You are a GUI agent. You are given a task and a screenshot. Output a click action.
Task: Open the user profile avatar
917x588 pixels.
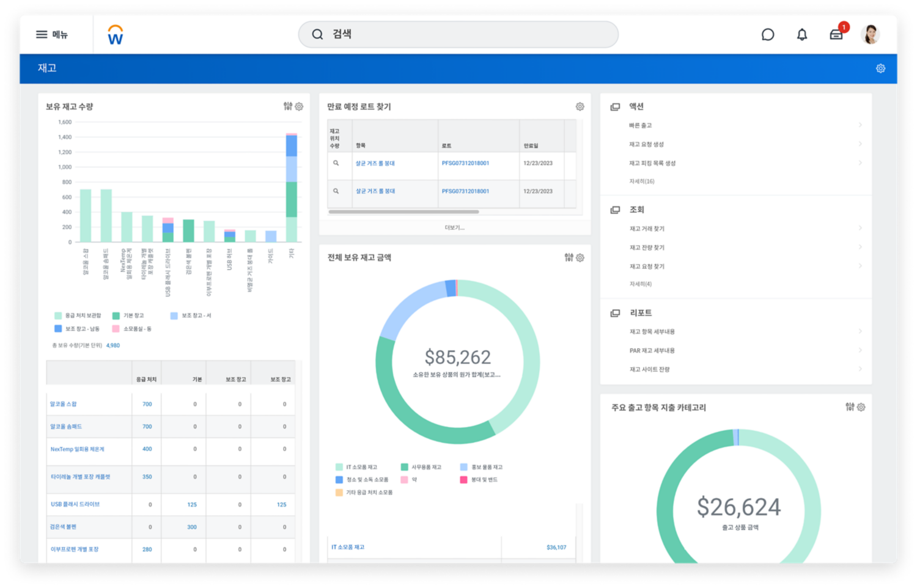pos(871,34)
